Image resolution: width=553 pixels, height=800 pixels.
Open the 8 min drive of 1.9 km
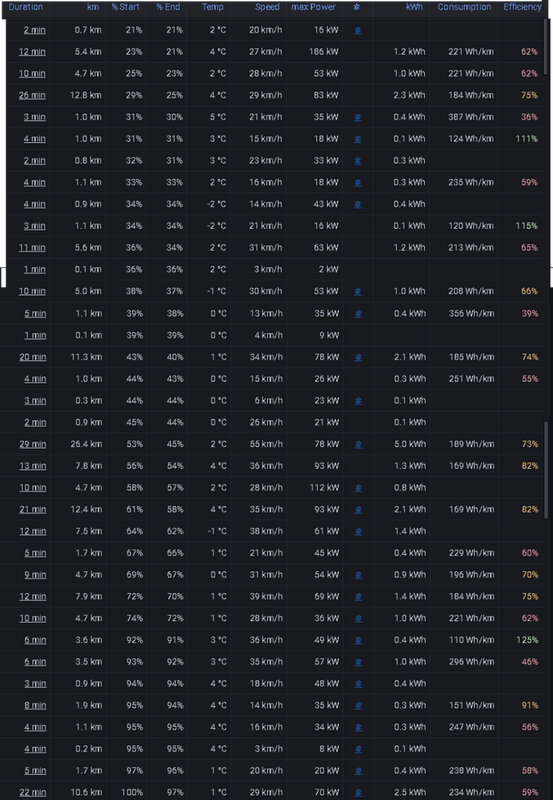tap(35, 706)
